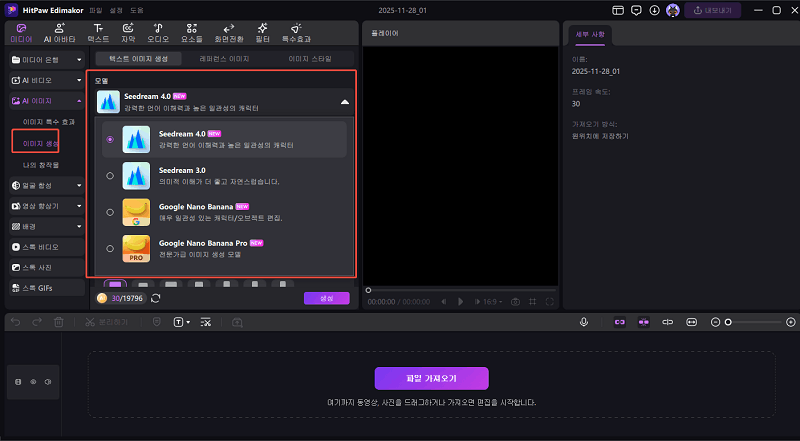Open the user avatar account icon
The width and height of the screenshot is (800, 441).
point(673,10)
